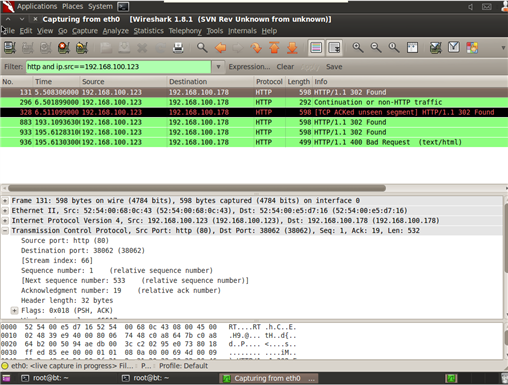The height and width of the screenshot is (385, 508).
Task: Open the Analyze menu
Action: click(x=116, y=31)
